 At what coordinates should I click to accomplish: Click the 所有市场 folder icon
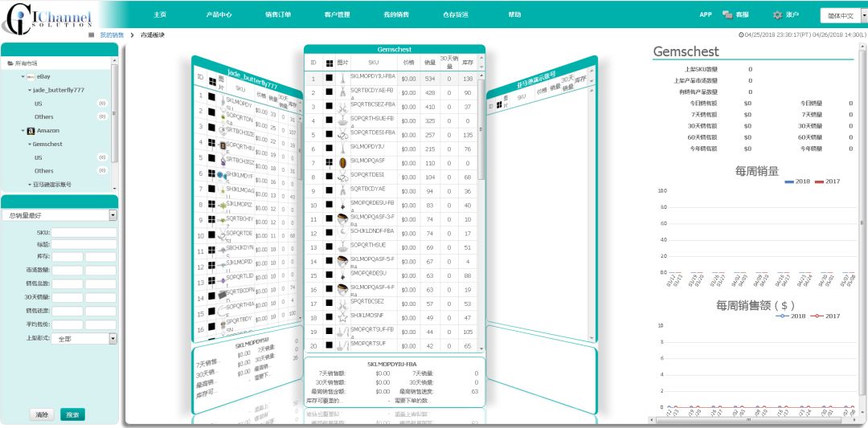[x=10, y=63]
